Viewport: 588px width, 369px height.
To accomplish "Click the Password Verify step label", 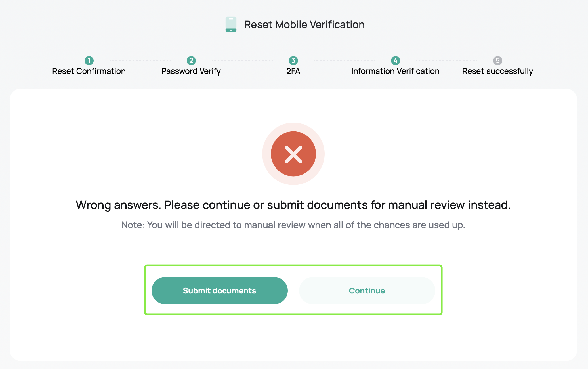I will point(191,71).
